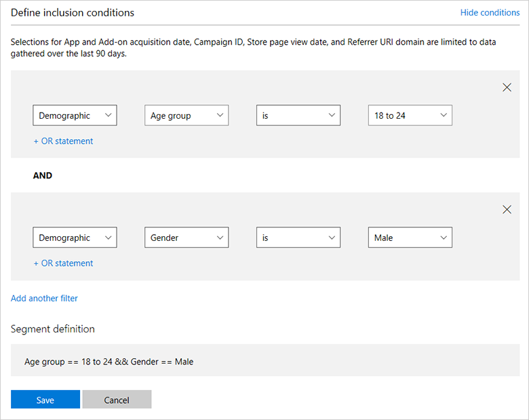
Task: Click the 'Segment definition' heading
Action: 53,329
